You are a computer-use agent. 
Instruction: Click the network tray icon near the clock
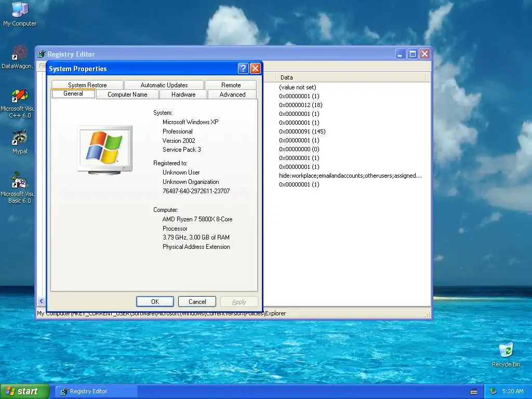(493, 391)
